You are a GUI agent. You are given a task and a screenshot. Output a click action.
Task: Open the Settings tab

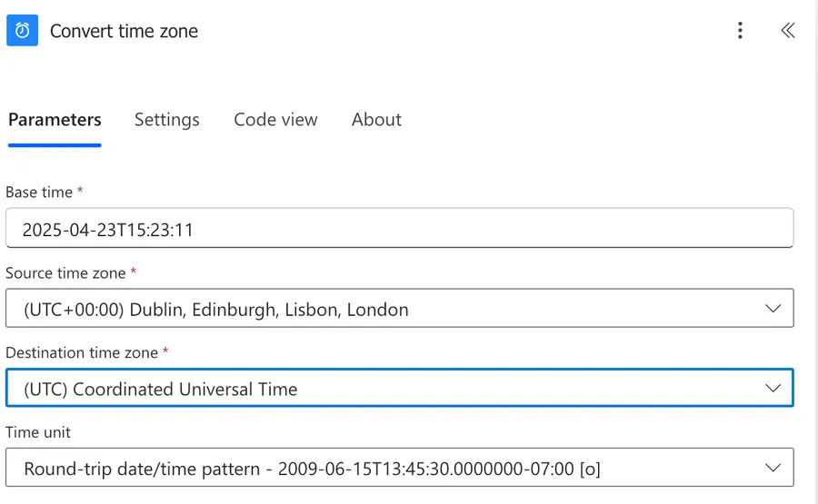(x=167, y=120)
